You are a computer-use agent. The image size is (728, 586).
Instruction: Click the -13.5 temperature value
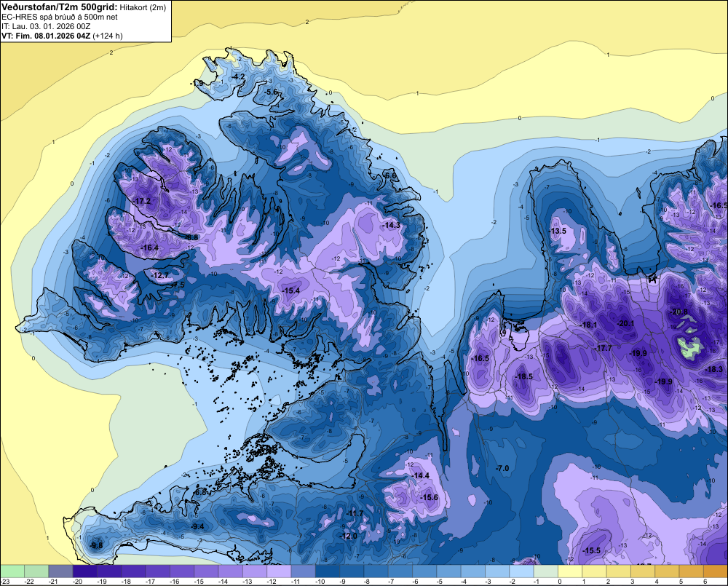point(558,231)
